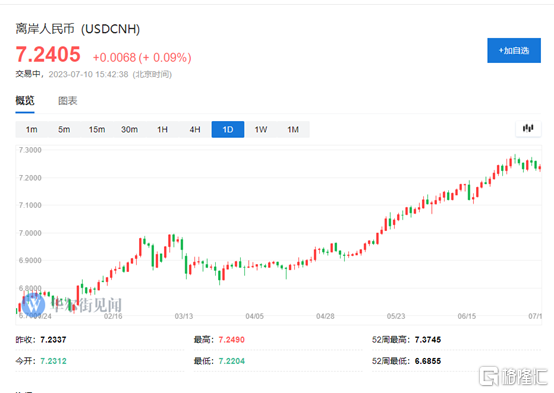Select the 1H timeframe
Screen dimensions: 554x393
pos(162,129)
